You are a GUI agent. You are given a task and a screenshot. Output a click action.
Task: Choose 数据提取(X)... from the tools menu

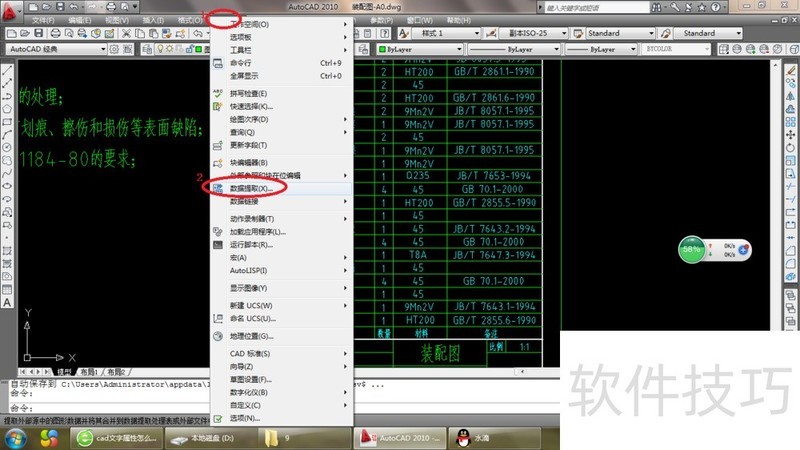[282, 189]
